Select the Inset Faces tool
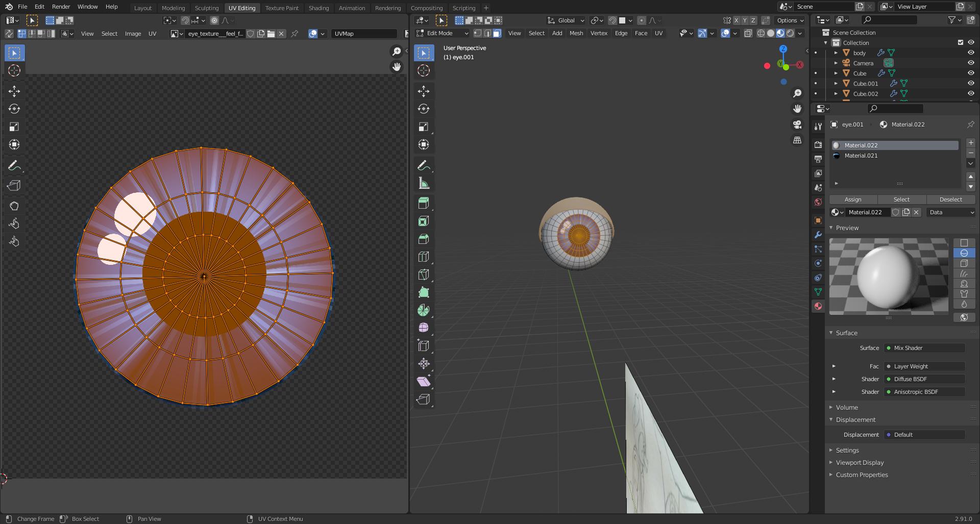 (424, 221)
